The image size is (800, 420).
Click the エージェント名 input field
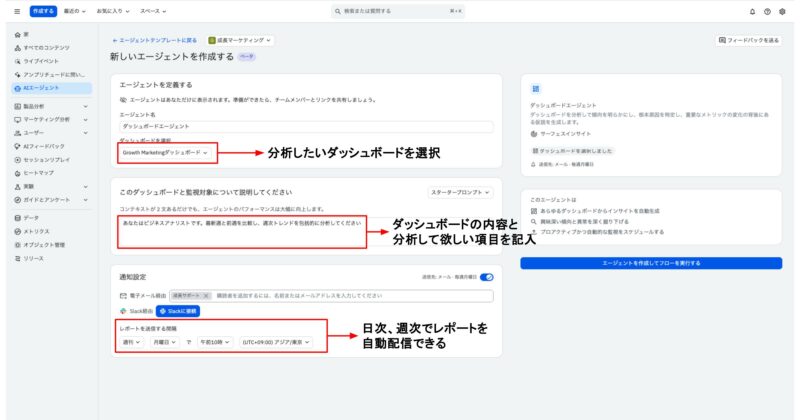(x=306, y=127)
